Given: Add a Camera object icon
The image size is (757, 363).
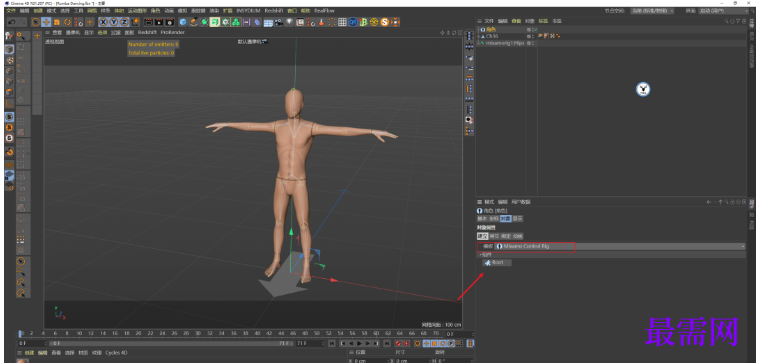Looking at the screenshot, I should [279, 22].
